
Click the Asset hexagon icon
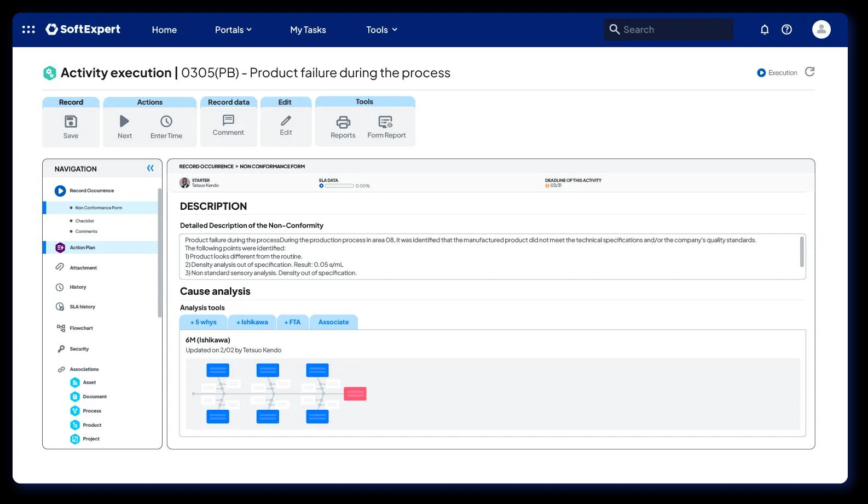(x=75, y=382)
